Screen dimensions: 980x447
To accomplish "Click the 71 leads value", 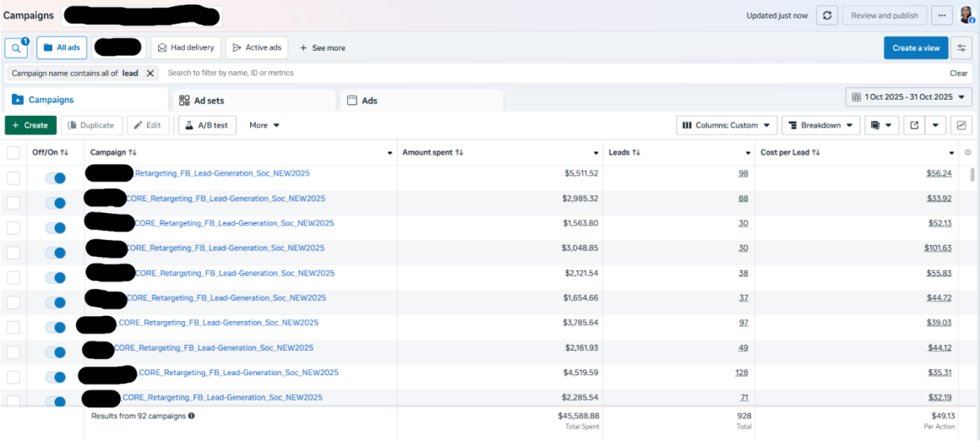I will tap(743, 397).
